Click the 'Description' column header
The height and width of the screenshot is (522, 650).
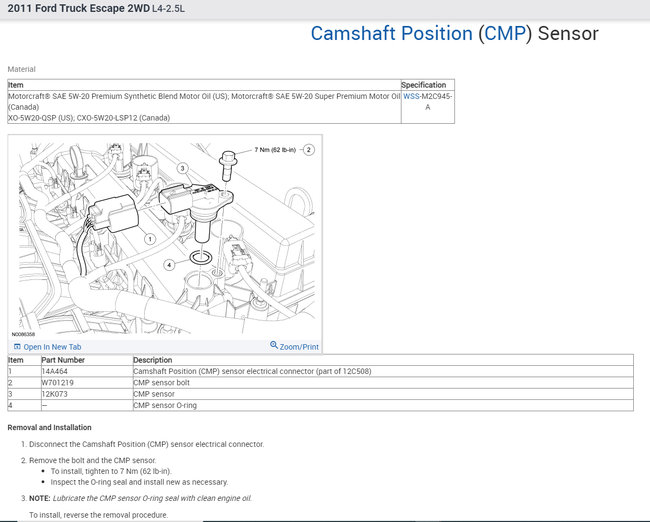(153, 360)
